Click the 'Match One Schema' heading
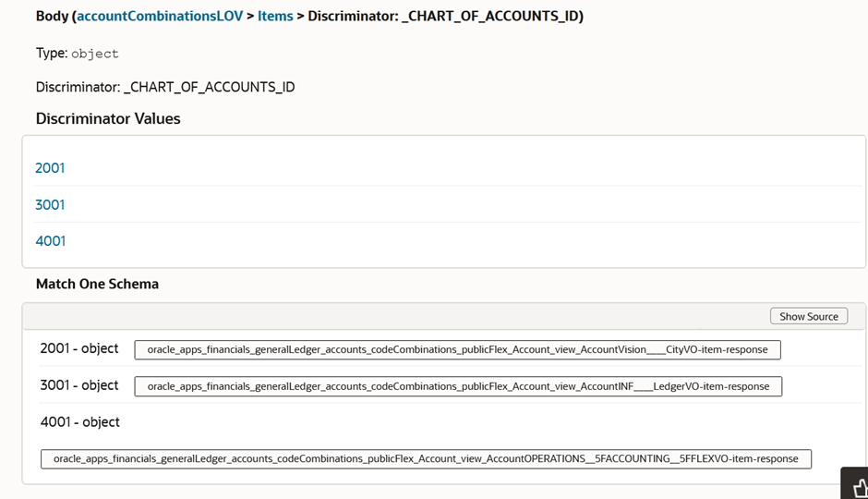Screen dimensions: 868x499 click(x=98, y=284)
